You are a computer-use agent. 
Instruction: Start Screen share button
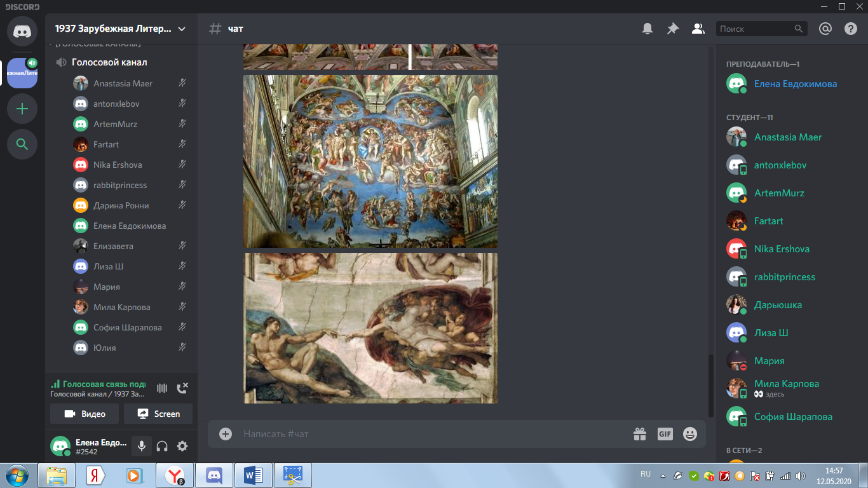[x=158, y=414]
